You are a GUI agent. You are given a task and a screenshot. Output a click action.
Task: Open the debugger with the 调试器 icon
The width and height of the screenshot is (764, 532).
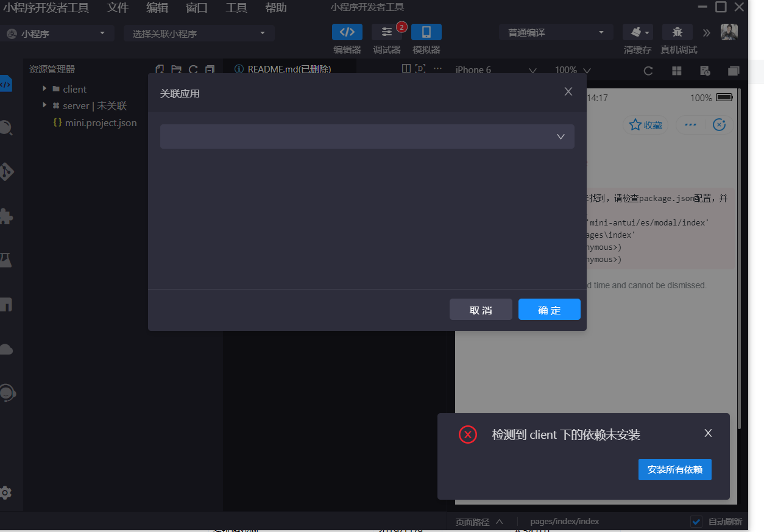387,32
